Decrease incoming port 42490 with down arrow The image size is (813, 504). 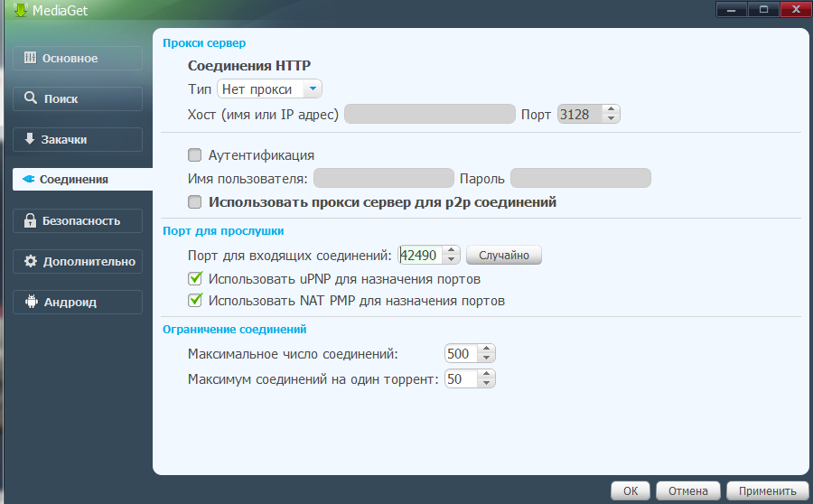[x=451, y=260]
